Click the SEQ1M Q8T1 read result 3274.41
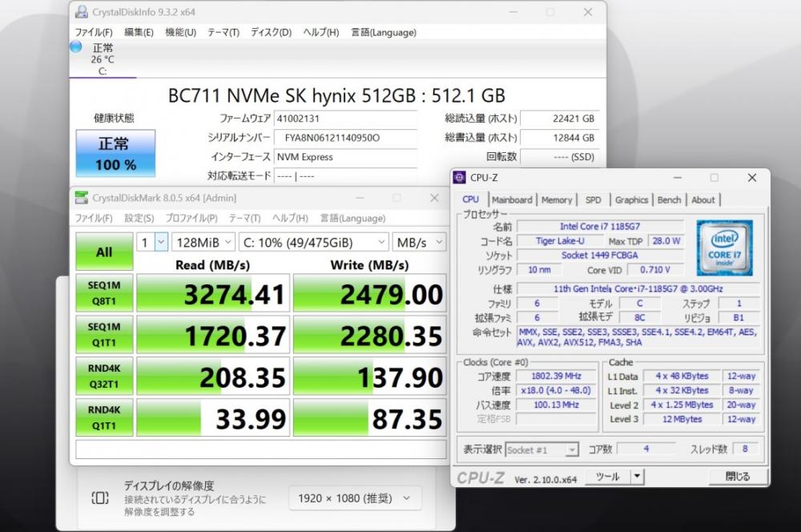801x532 pixels. pyautogui.click(x=213, y=292)
